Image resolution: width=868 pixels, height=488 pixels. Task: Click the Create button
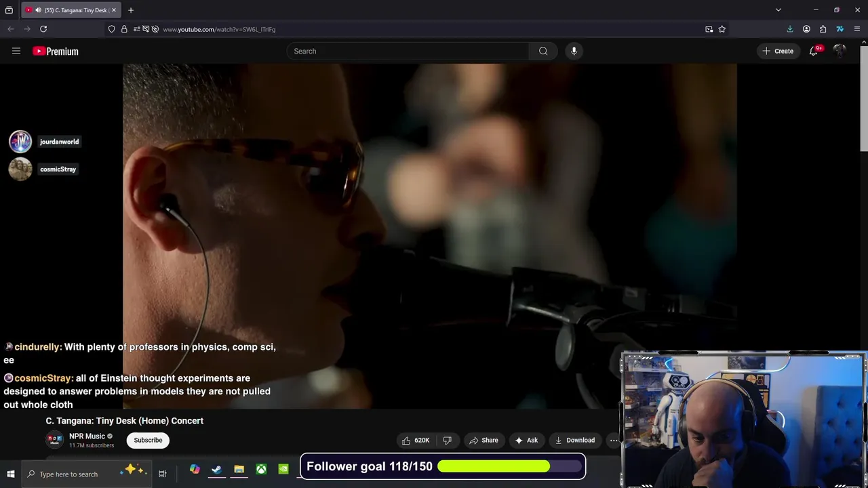click(x=778, y=51)
